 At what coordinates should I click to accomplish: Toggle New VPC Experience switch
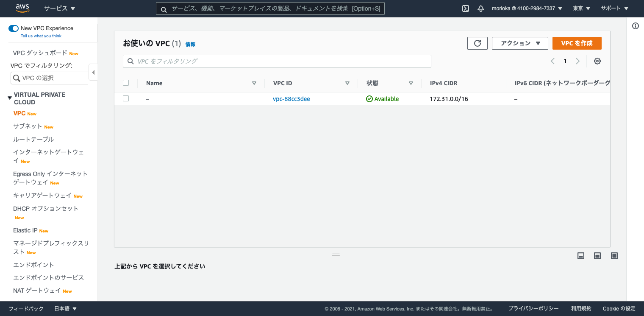coord(14,28)
